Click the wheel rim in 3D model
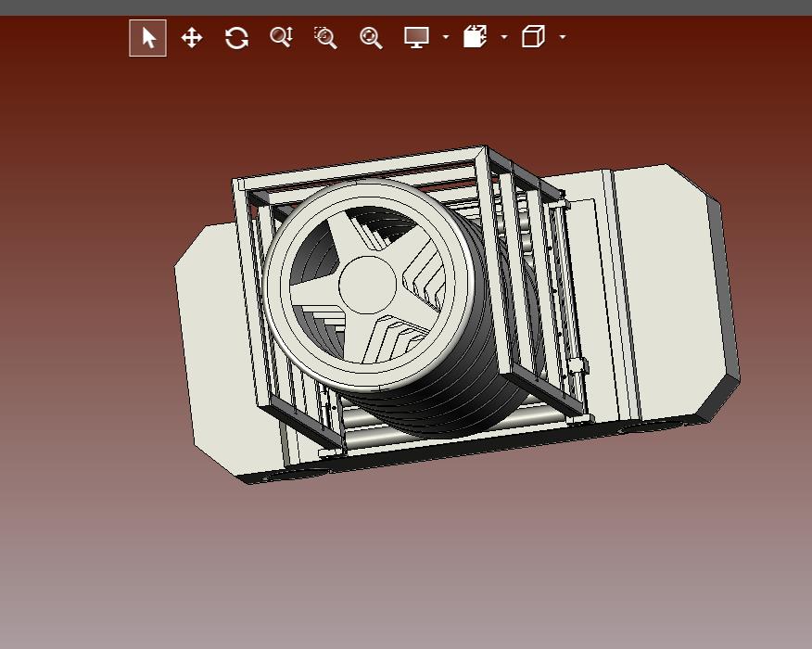This screenshot has height=649, width=812. tap(368, 285)
